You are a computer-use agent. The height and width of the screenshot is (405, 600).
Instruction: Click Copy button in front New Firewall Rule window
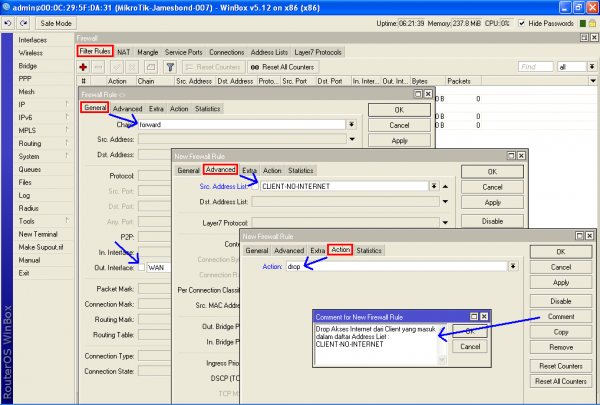[x=561, y=332]
